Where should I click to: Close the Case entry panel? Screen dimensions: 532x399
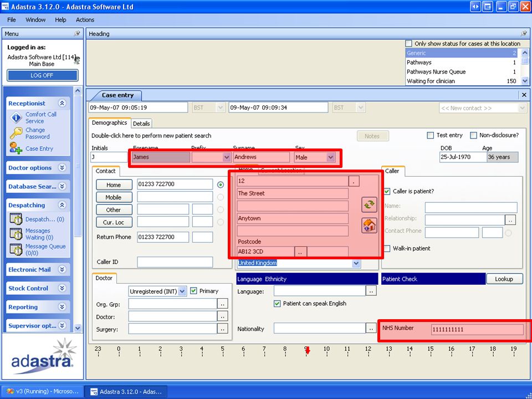pyautogui.click(x=524, y=95)
